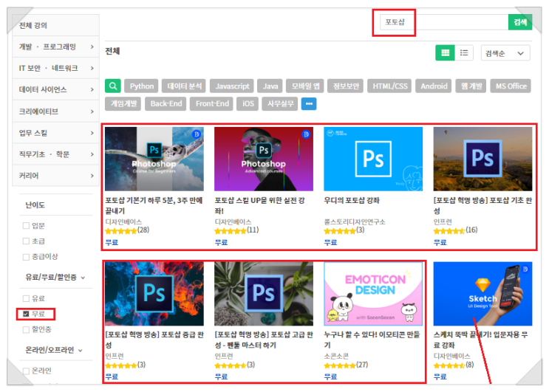Viewport: 549px width, 392px height.
Task: Select the 게임개발 tag
Action: point(123,104)
